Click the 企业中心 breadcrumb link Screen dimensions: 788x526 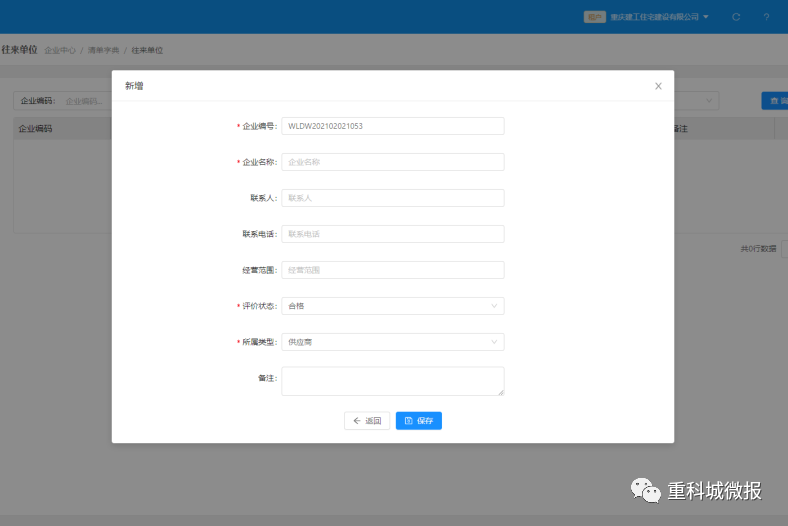(60, 50)
